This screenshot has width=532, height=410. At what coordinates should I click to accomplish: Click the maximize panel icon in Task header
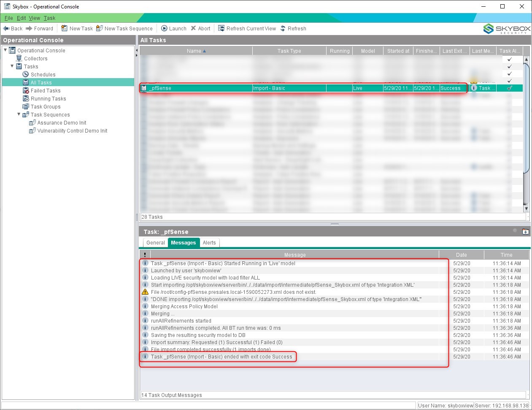pyautogui.click(x=526, y=231)
